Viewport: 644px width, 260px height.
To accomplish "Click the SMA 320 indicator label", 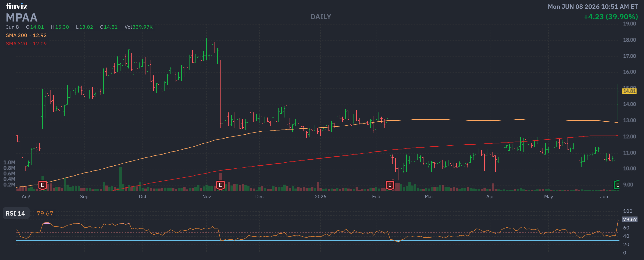I will click(26, 44).
